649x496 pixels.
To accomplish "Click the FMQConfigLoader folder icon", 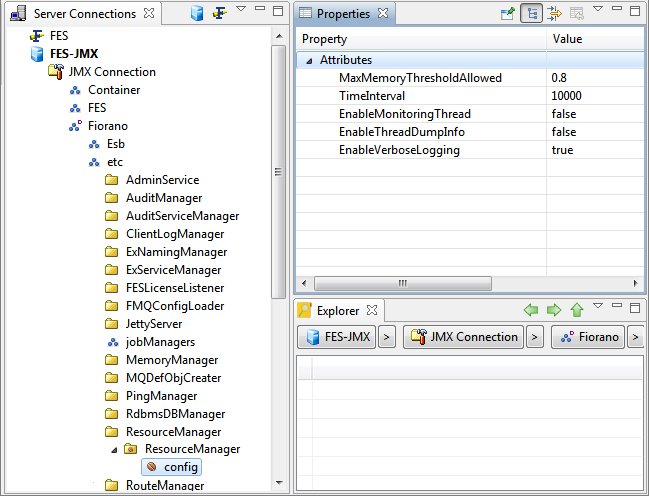I will 111,306.
